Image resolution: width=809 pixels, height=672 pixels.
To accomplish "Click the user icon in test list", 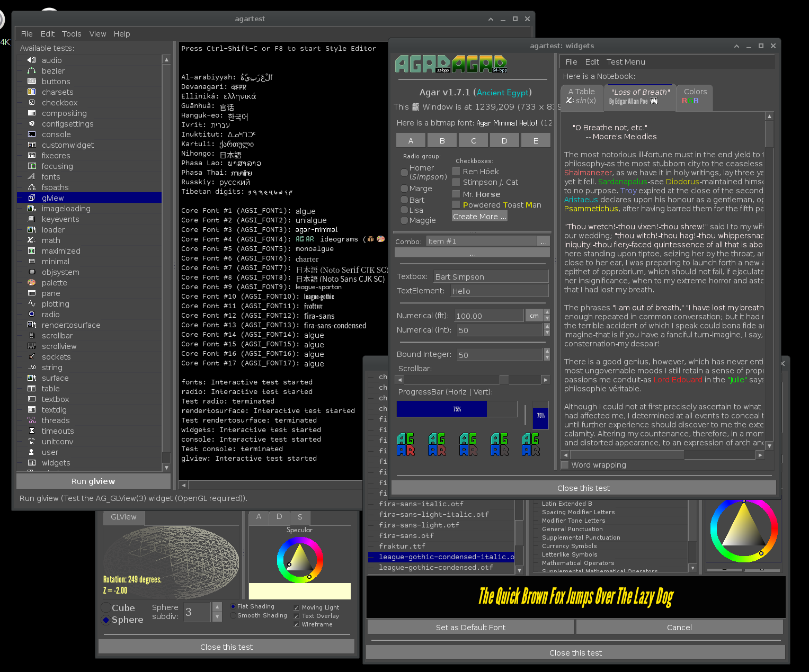I will tap(31, 452).
